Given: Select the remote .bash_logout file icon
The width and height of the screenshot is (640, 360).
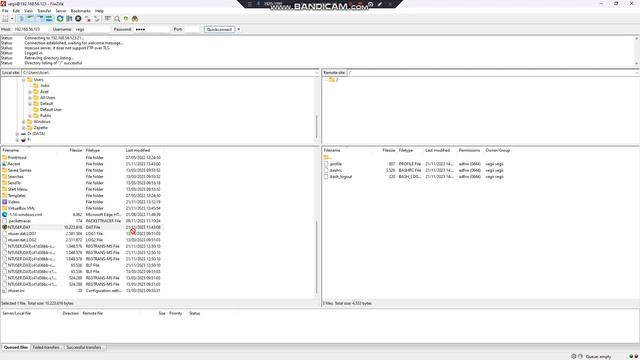Looking at the screenshot, I should click(x=326, y=177).
